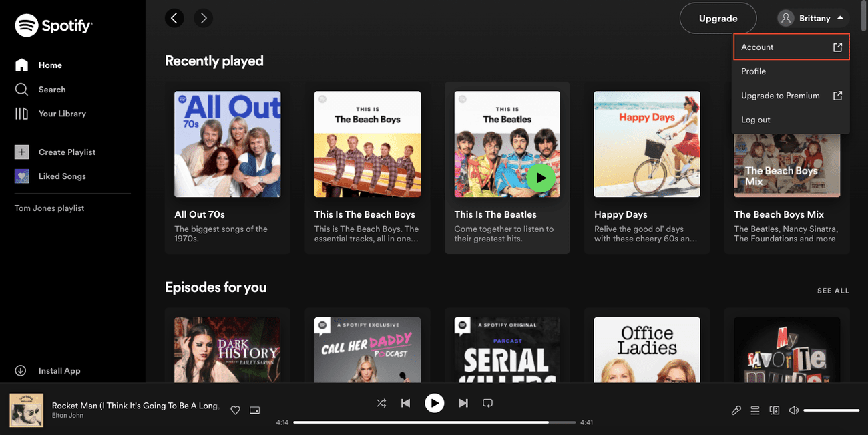Save Rocket Man to Liked Songs
Viewport: 868px width, 435px height.
(235, 410)
